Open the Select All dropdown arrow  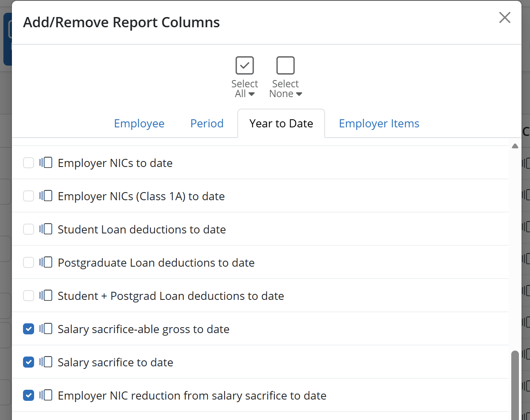[x=252, y=94]
